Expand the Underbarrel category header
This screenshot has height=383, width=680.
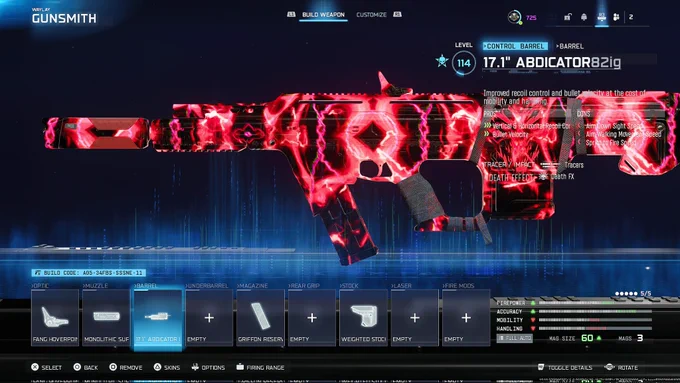click(x=207, y=285)
